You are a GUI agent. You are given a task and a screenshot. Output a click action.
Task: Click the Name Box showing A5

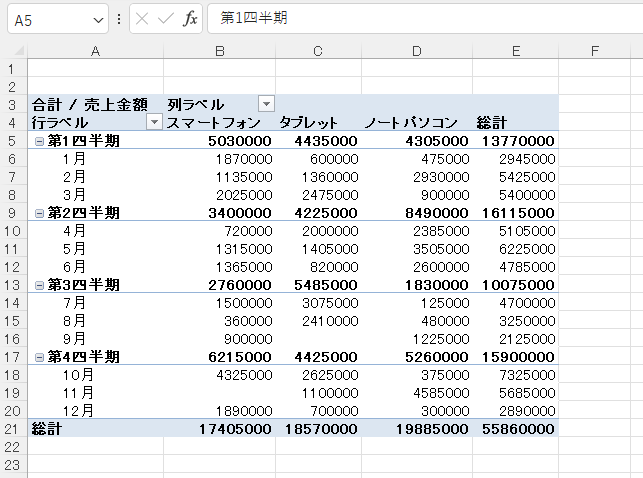[x=57, y=19]
